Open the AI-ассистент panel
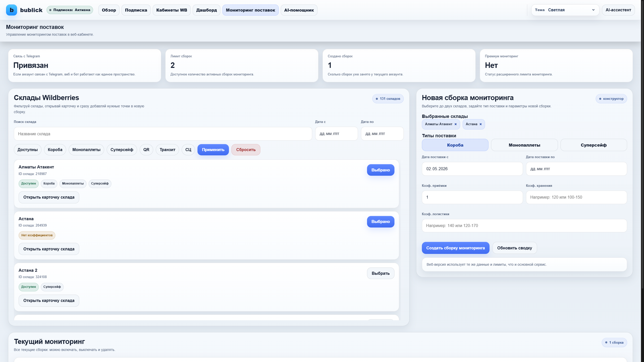Image resolution: width=644 pixels, height=362 pixels. pos(618,10)
